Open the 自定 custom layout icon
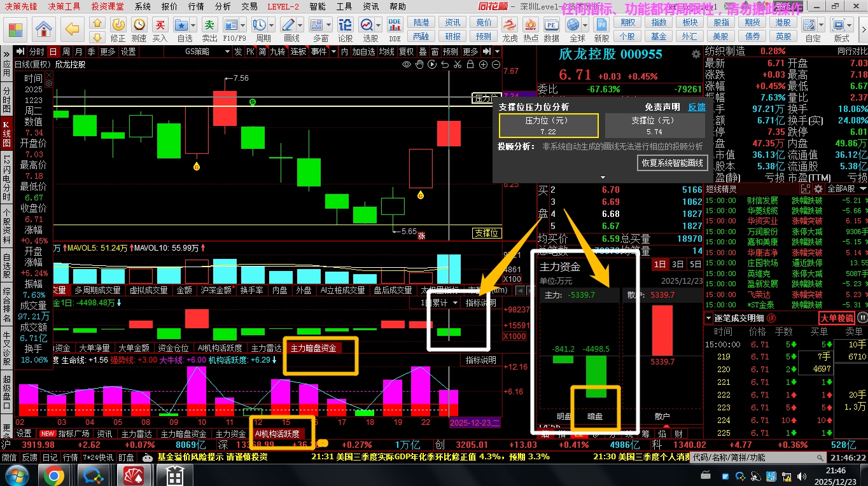The height and width of the screenshot is (486, 868). 811,25
